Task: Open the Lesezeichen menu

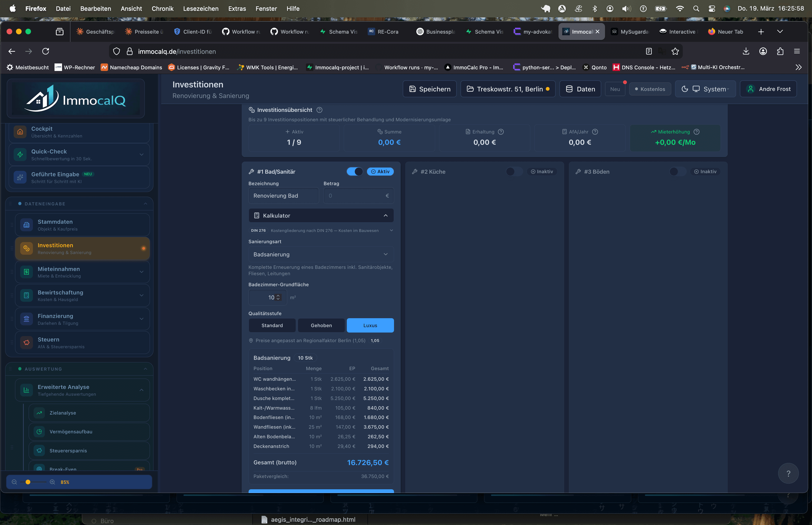Action: [201, 8]
